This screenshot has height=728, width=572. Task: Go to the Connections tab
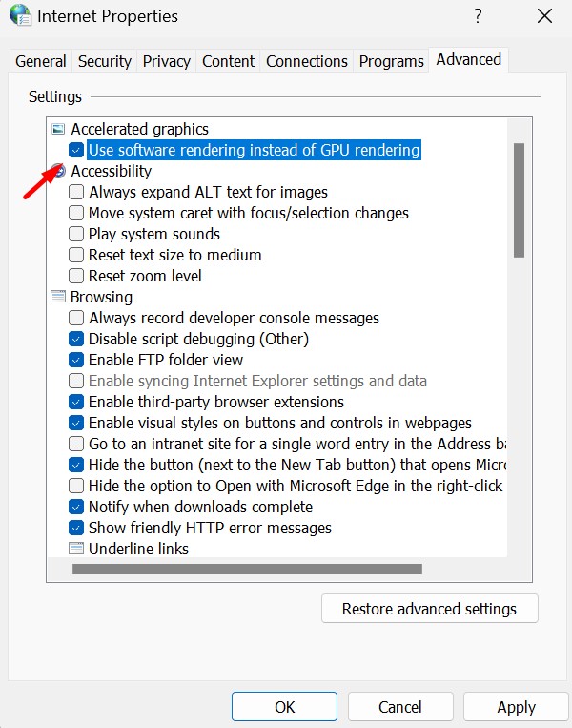(x=307, y=61)
